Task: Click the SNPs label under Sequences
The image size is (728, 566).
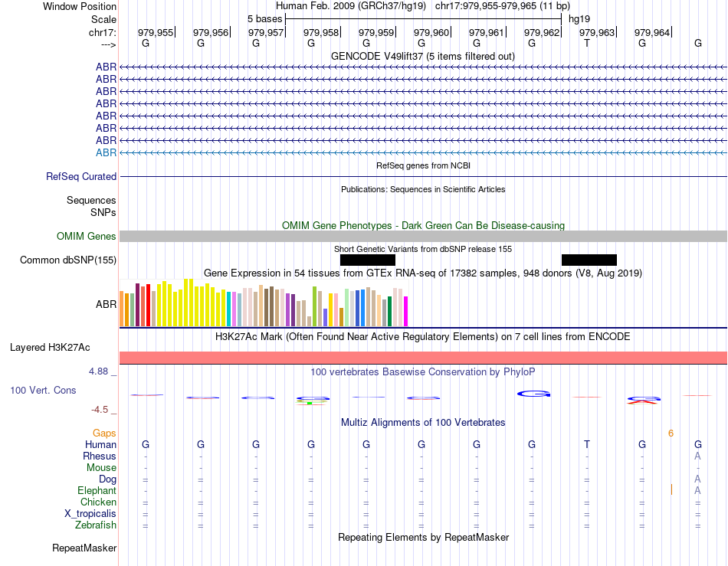Action: pos(103,212)
